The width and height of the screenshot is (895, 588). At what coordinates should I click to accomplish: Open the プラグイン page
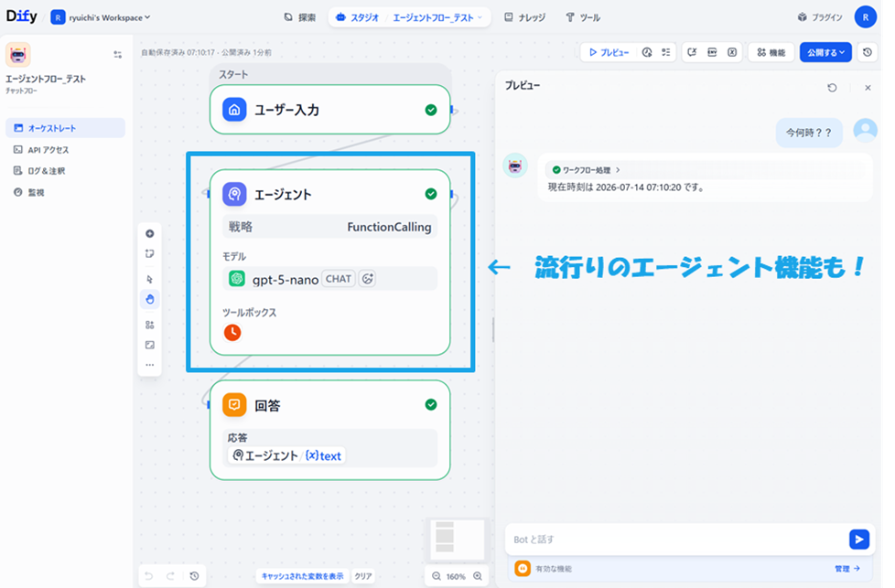(x=820, y=17)
